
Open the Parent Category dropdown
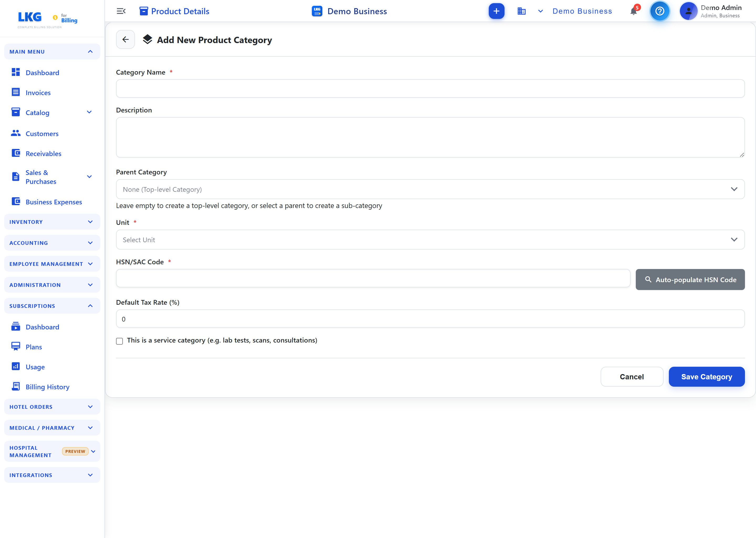coord(430,189)
